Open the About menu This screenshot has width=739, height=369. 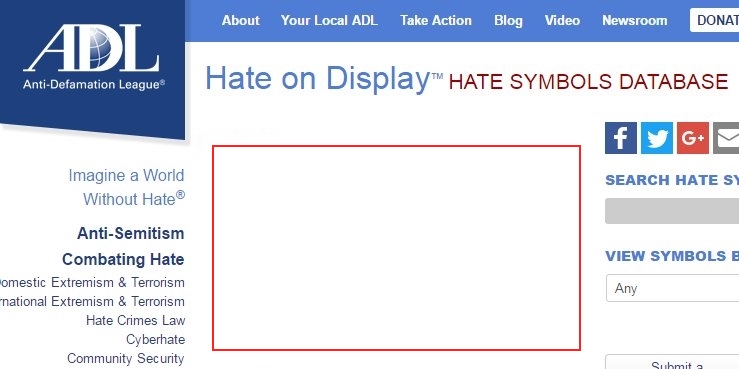pos(240,21)
